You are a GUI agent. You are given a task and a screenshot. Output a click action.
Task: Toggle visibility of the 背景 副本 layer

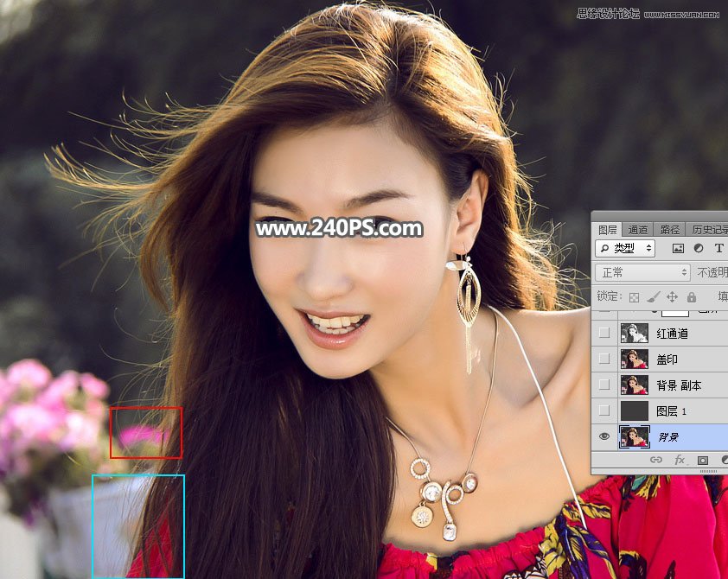[x=604, y=385]
